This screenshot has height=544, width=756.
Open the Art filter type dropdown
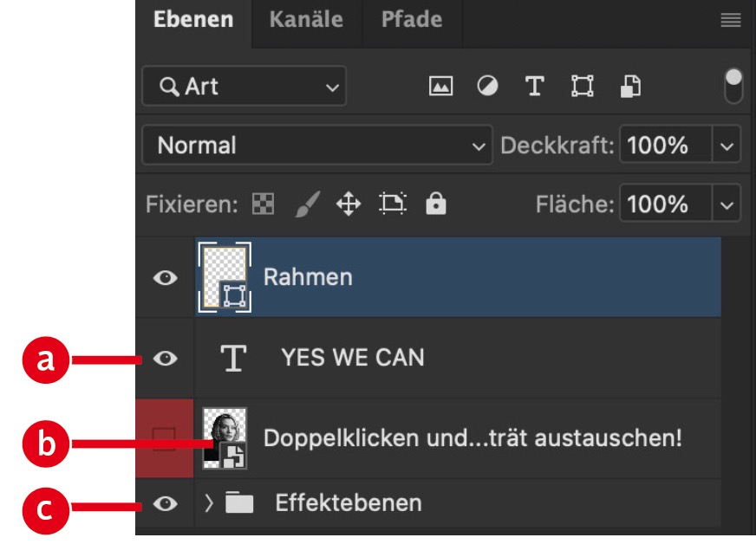click(244, 87)
